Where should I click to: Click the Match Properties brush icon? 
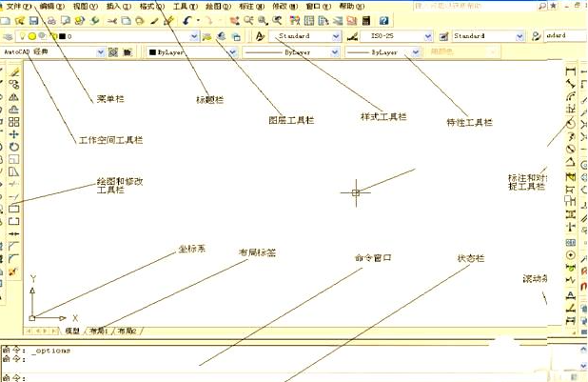168,20
